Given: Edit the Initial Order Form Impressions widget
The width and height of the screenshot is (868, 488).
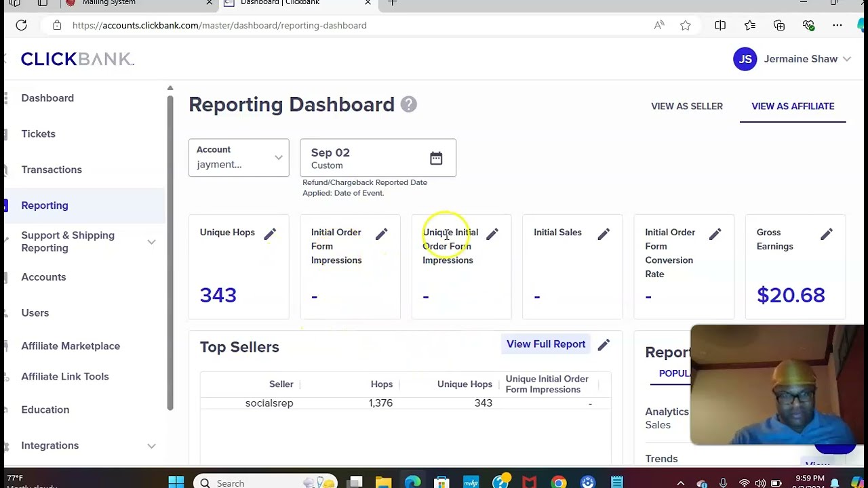Looking at the screenshot, I should pos(381,234).
